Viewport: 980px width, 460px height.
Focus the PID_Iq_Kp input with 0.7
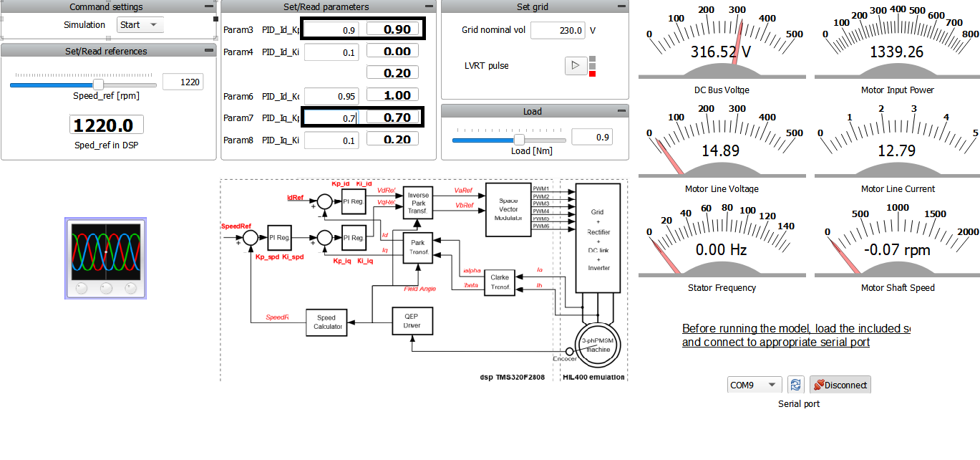[331, 118]
